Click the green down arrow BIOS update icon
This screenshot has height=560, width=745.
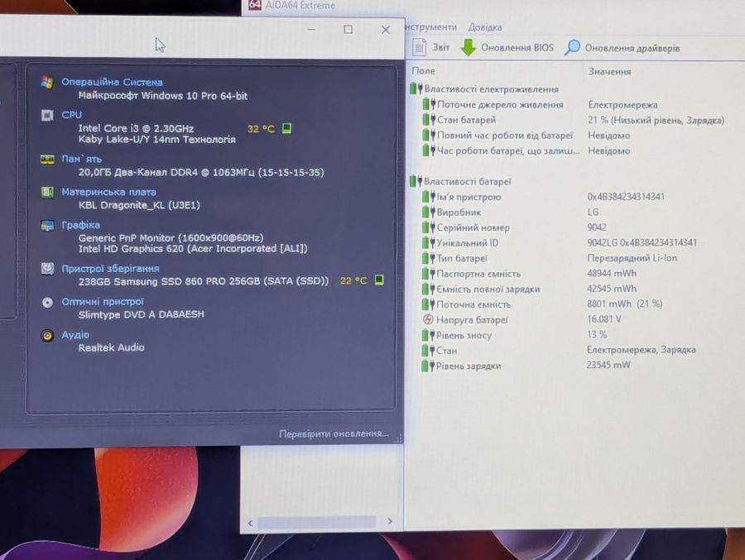[468, 47]
